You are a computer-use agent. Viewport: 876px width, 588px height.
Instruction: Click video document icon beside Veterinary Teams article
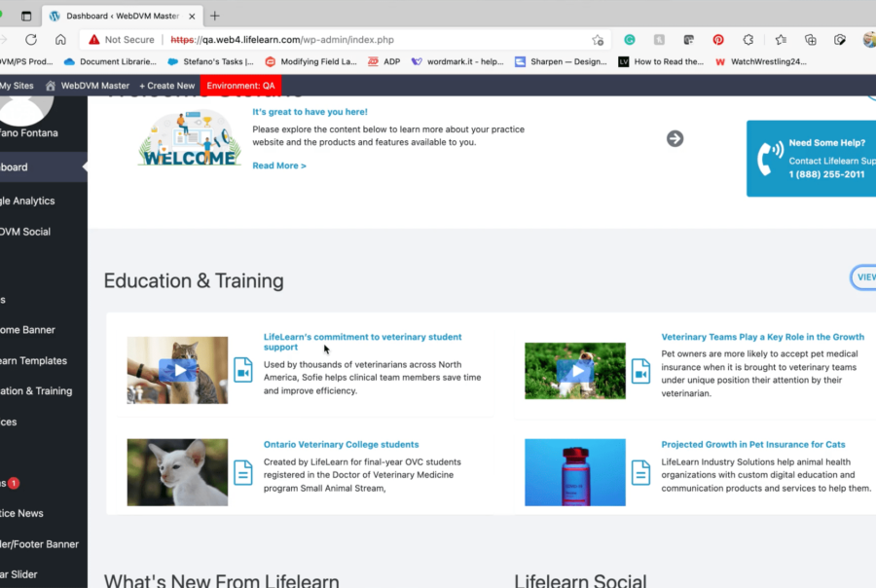(640, 371)
